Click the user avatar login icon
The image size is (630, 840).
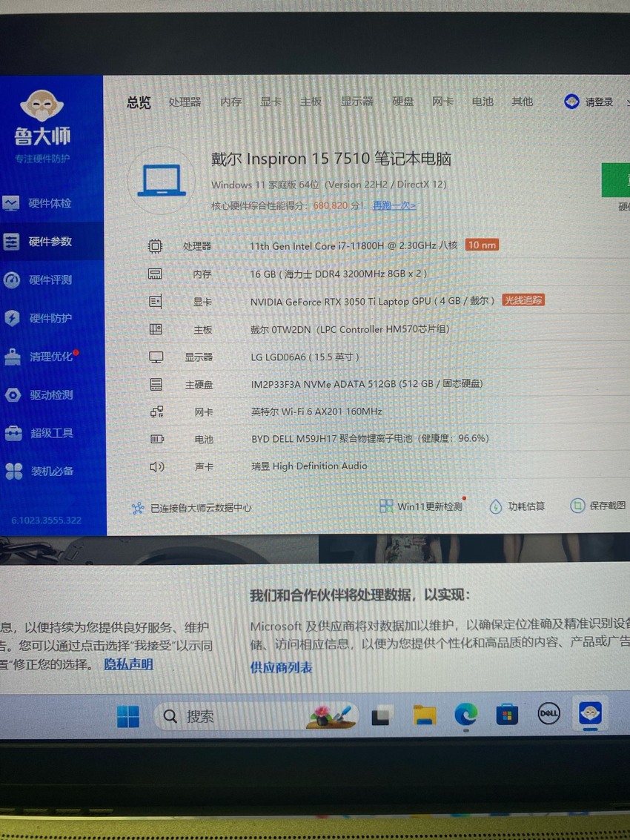[571, 102]
